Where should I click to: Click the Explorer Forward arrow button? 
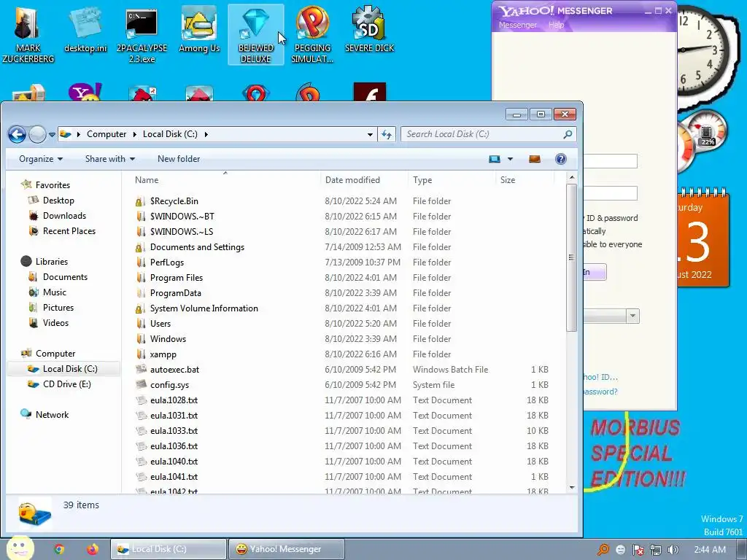[37, 134]
